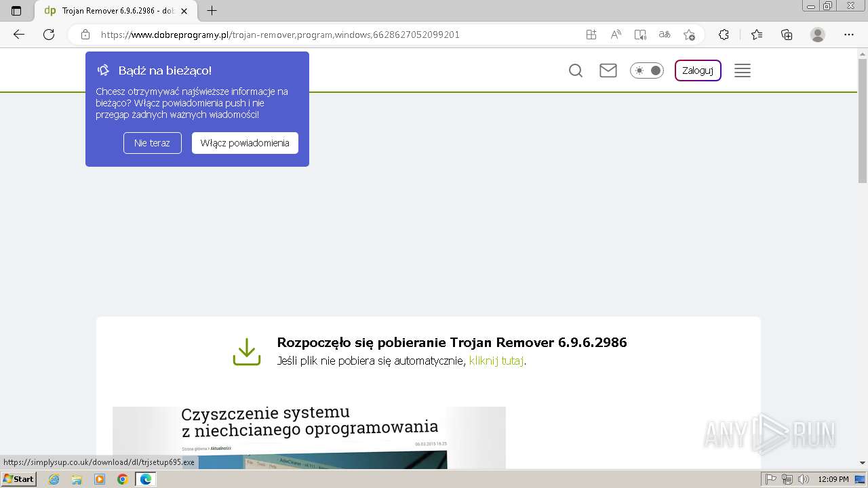Add this page to favorites star icon
Image resolution: width=868 pixels, height=488 pixels.
pyautogui.click(x=689, y=35)
